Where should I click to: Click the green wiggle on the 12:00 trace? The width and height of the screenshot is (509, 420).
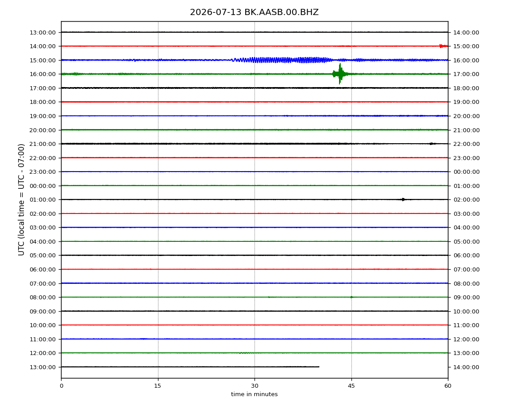coord(246,353)
